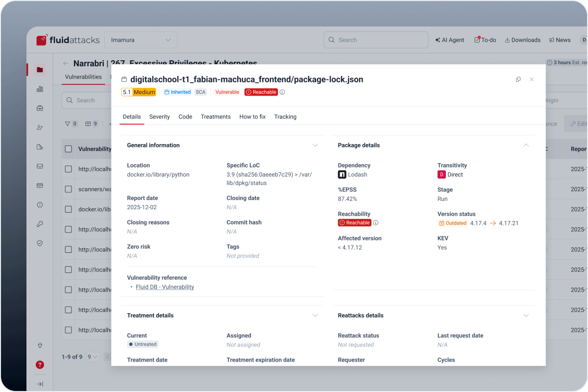The height and width of the screenshot is (392, 588).
Task: Click the file icon before modal title
Action: tap(124, 79)
